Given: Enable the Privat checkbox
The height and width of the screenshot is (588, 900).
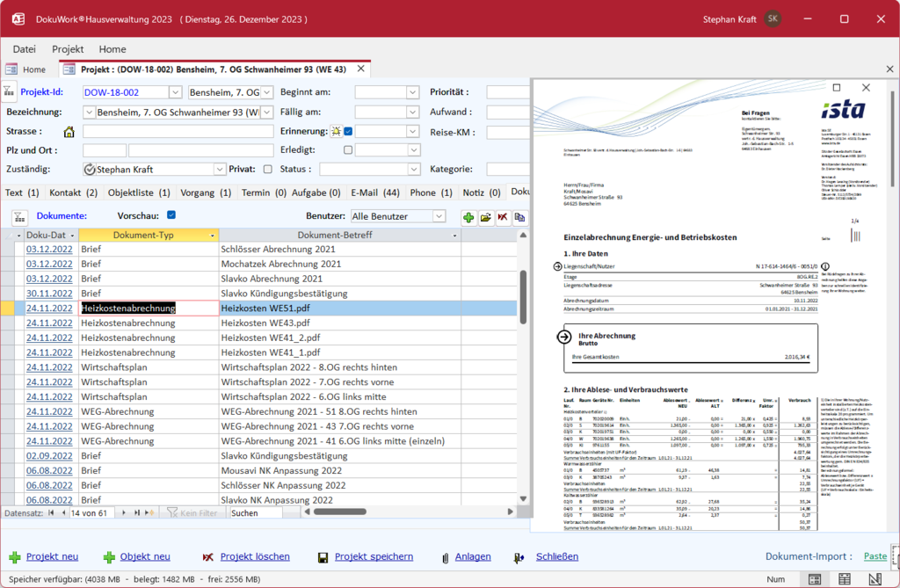Looking at the screenshot, I should click(x=268, y=169).
